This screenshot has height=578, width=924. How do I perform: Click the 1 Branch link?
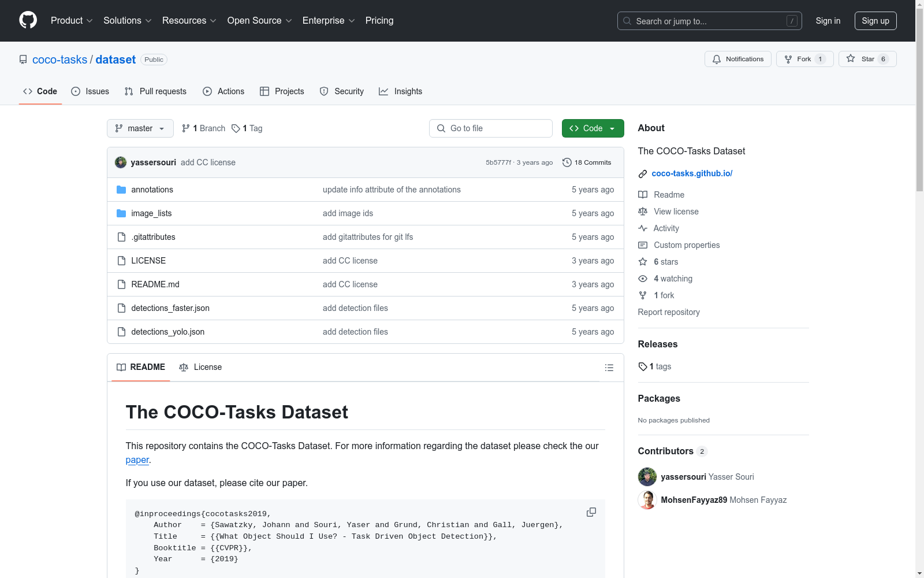(x=203, y=128)
